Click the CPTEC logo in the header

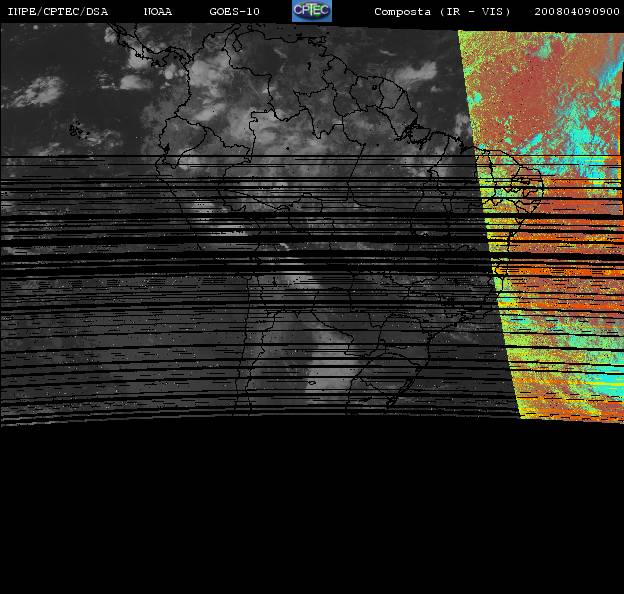[312, 11]
